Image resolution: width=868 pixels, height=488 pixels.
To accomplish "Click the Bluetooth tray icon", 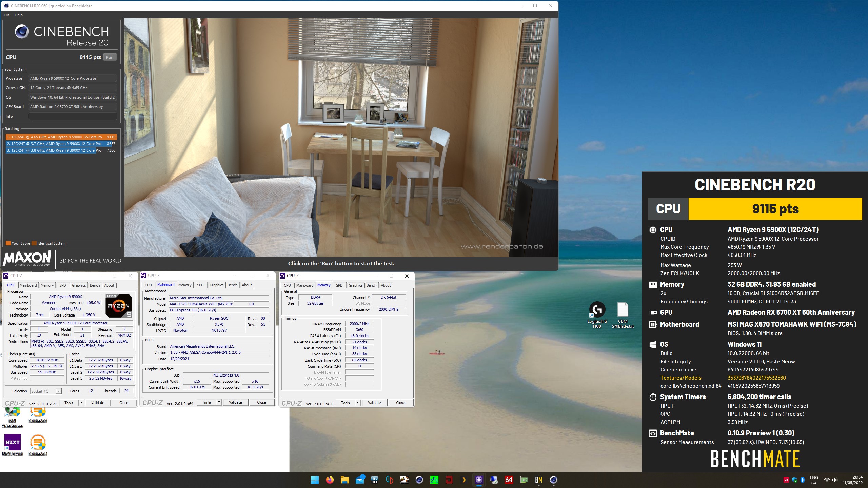I will click(803, 480).
